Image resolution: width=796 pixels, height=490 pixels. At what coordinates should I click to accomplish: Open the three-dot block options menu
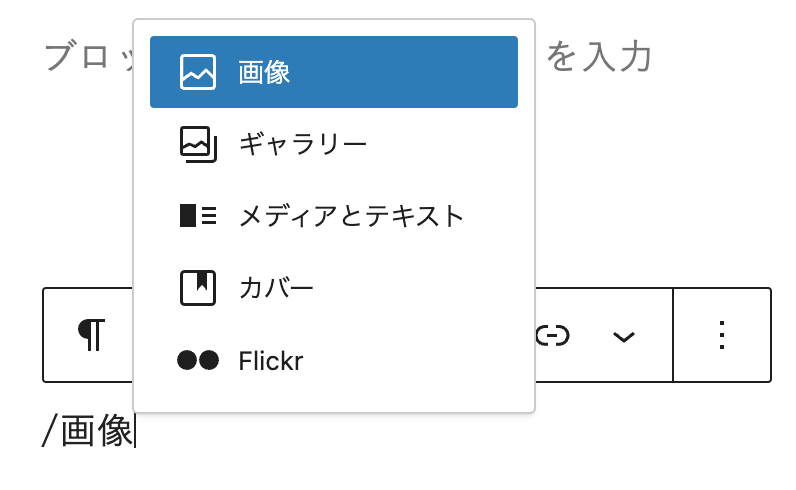point(721,335)
